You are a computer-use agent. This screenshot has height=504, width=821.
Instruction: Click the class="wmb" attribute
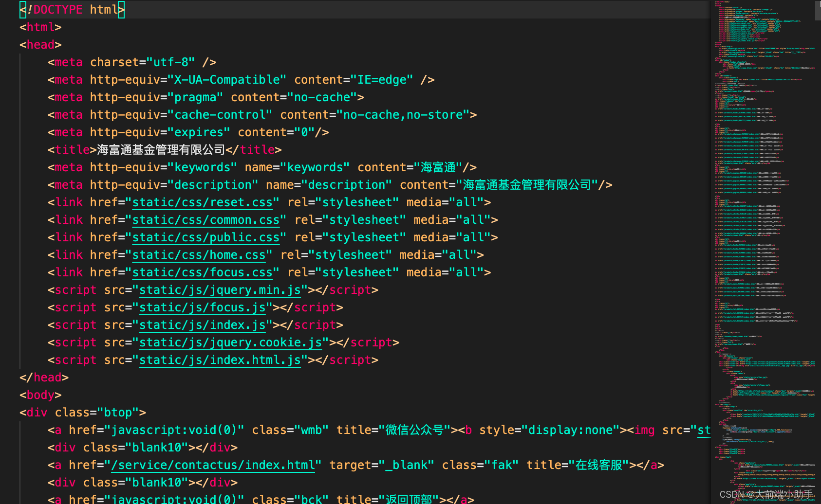click(x=290, y=430)
